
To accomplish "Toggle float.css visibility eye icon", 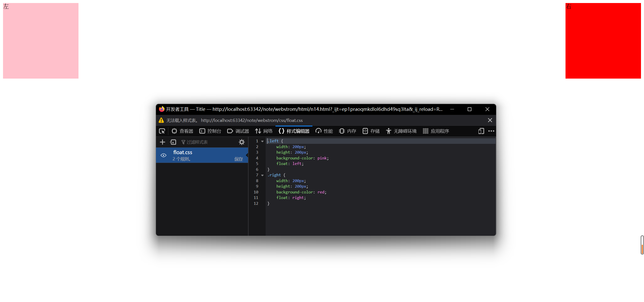I will click(x=164, y=155).
